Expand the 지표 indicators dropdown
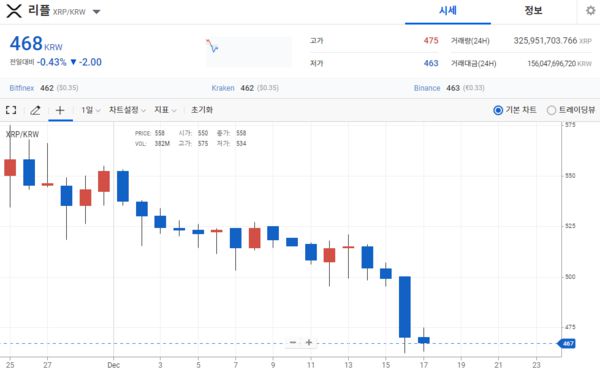Screen dimensions: 600x372 point(165,110)
